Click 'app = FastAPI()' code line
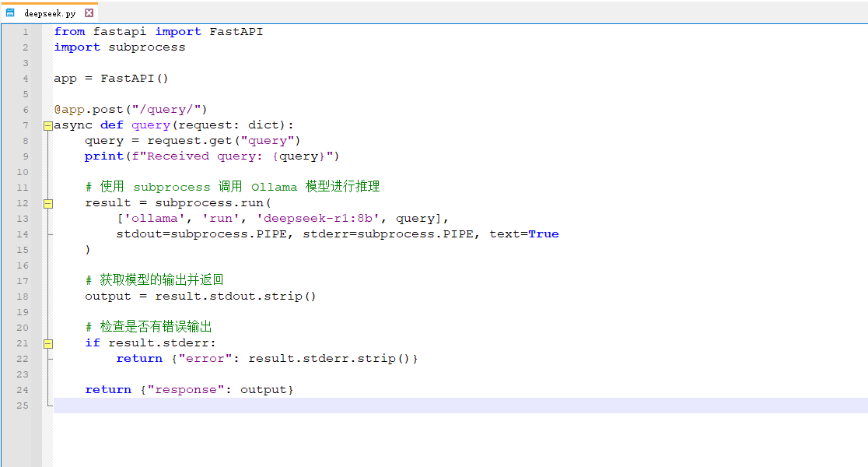 click(x=110, y=78)
